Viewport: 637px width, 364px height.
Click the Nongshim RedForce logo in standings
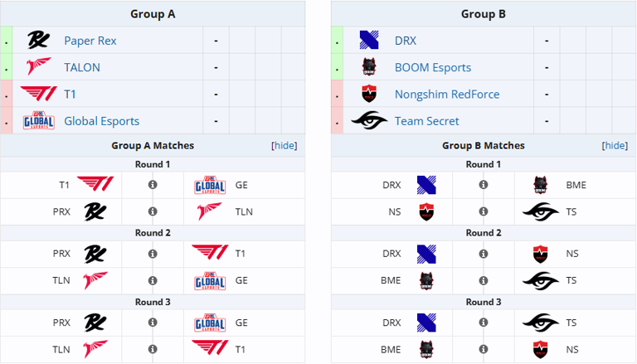point(369,95)
